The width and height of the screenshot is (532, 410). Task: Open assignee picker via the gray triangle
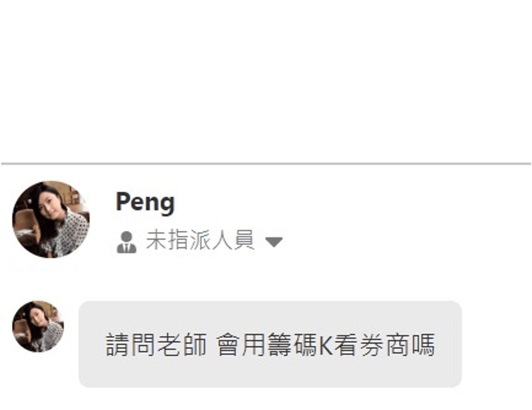coord(274,242)
